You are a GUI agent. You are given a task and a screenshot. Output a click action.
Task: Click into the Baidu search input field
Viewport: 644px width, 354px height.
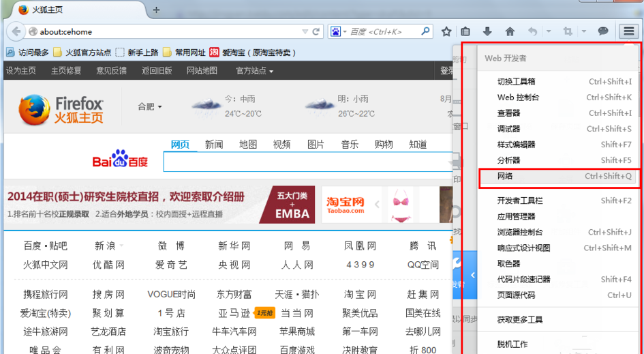308,162
